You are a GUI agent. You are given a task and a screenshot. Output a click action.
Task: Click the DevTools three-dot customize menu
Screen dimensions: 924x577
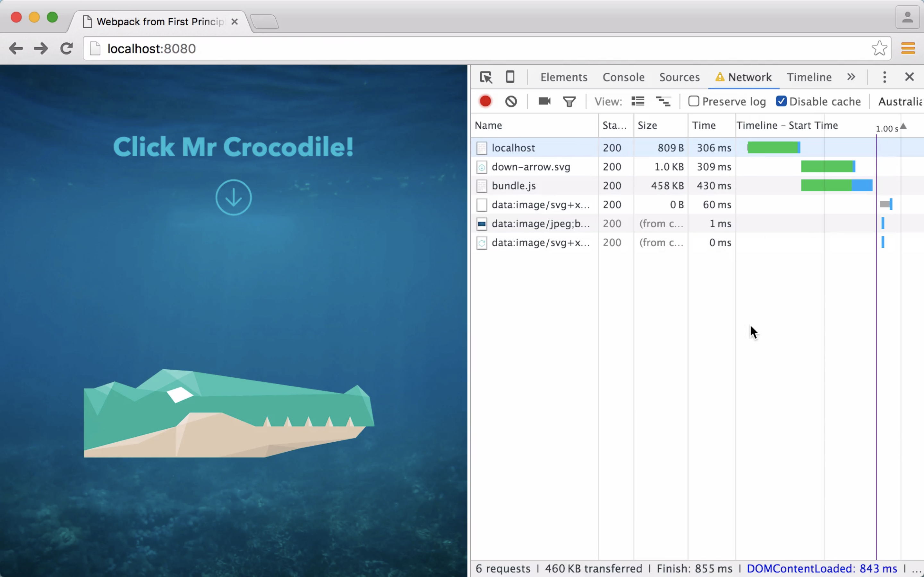(884, 77)
